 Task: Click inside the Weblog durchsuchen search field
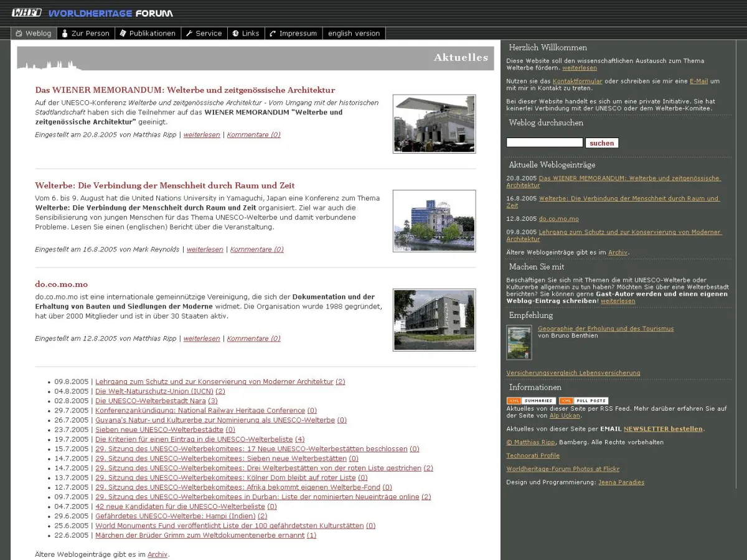click(x=544, y=142)
